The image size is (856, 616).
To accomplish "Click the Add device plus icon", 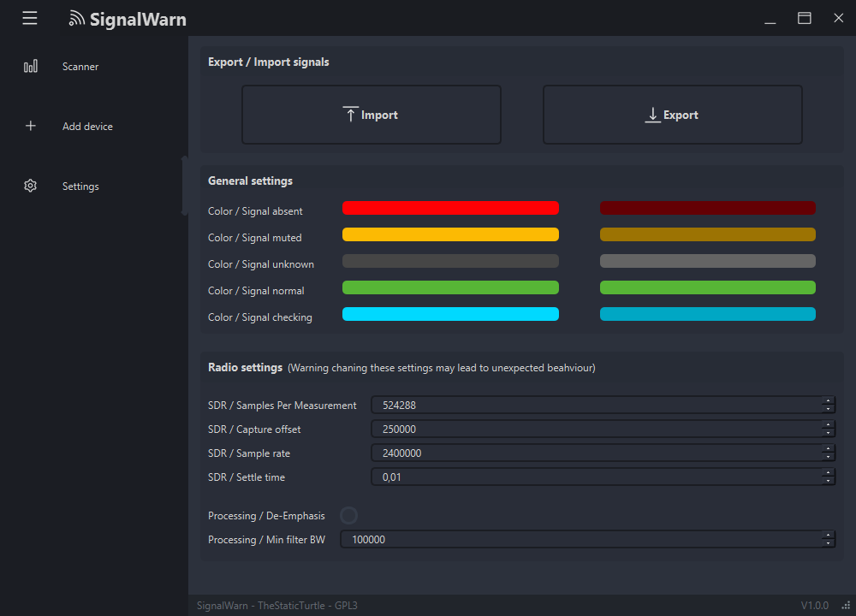I will point(30,126).
